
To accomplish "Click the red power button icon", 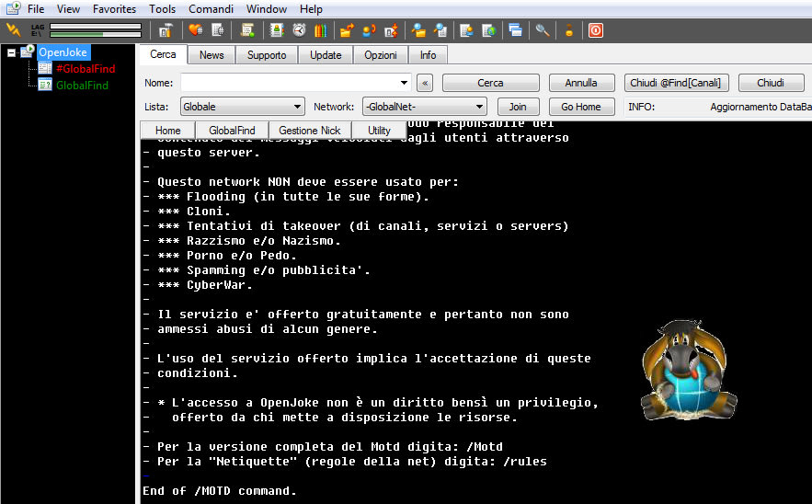I will click(x=596, y=30).
